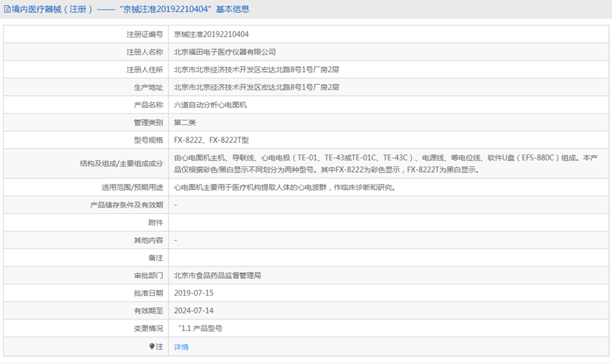This screenshot has width=612, height=364.
Task: Select expiry date 2024-07-14
Action: click(x=194, y=311)
